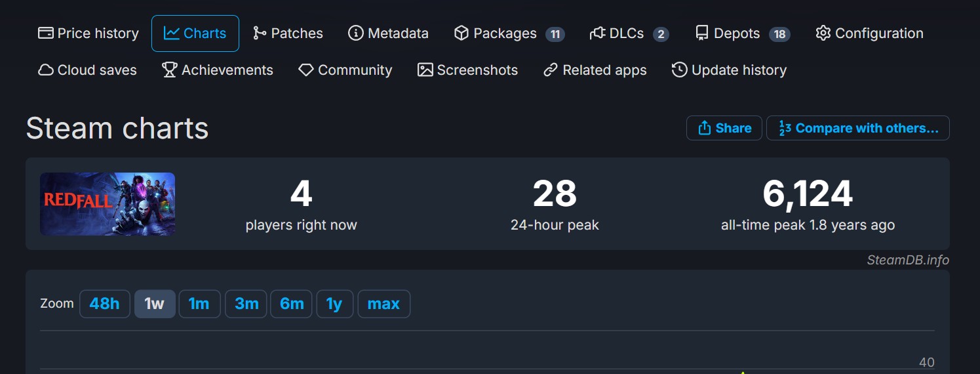
Task: Click the DLCs count badge 2
Action: pyautogui.click(x=661, y=34)
